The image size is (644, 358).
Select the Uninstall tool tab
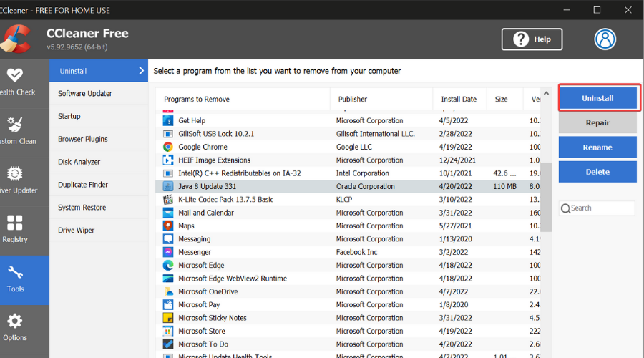[99, 71]
